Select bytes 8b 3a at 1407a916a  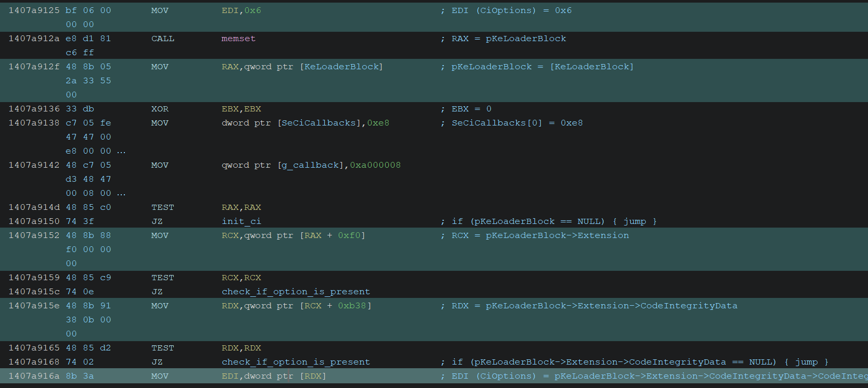[x=80, y=376]
